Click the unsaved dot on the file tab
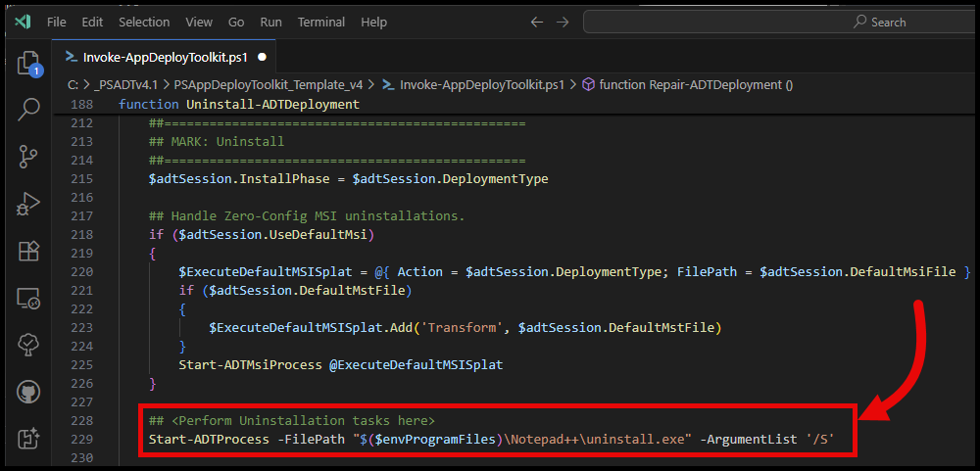 tap(262, 57)
